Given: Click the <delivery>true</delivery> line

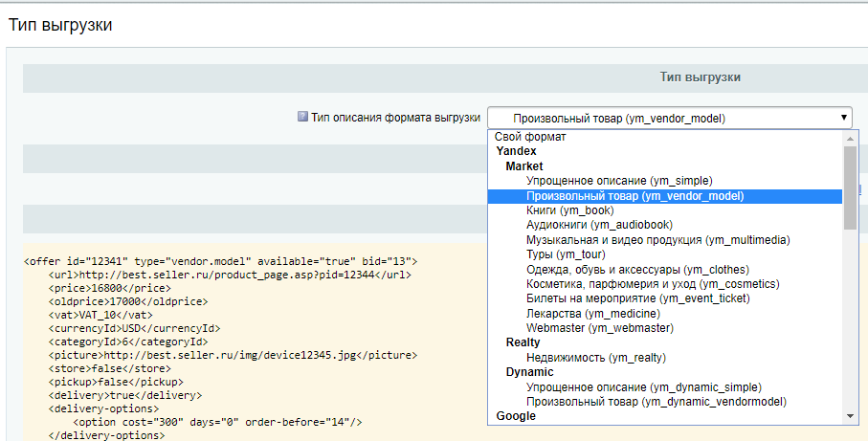Looking at the screenshot, I should [x=125, y=395].
